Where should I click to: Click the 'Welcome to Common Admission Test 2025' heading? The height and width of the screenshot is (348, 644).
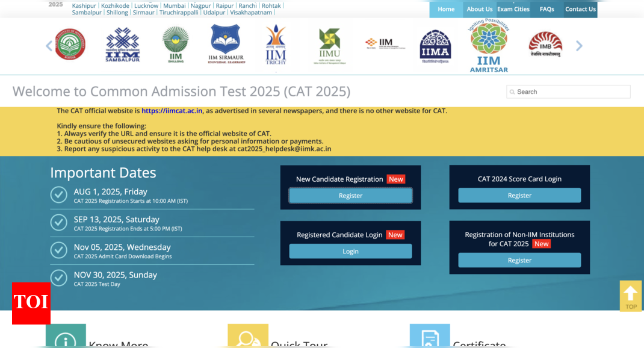182,91
